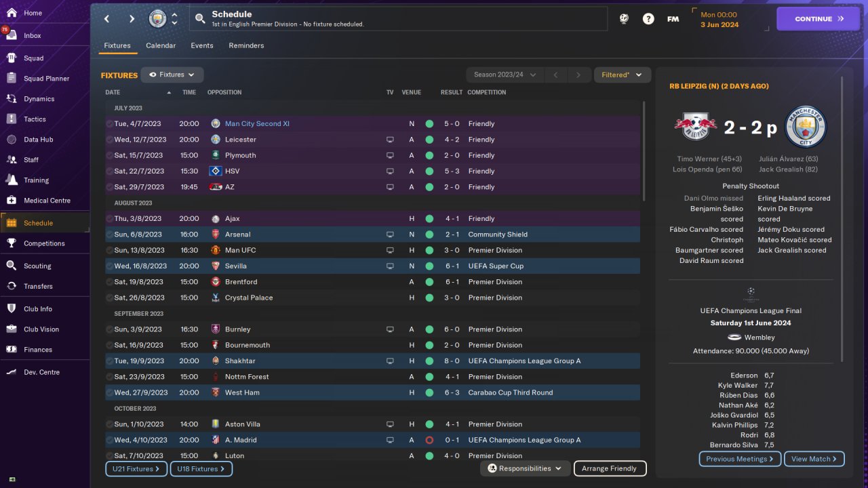Open Competitions in the sidebar
The width and height of the screenshot is (868, 488).
[x=45, y=243]
